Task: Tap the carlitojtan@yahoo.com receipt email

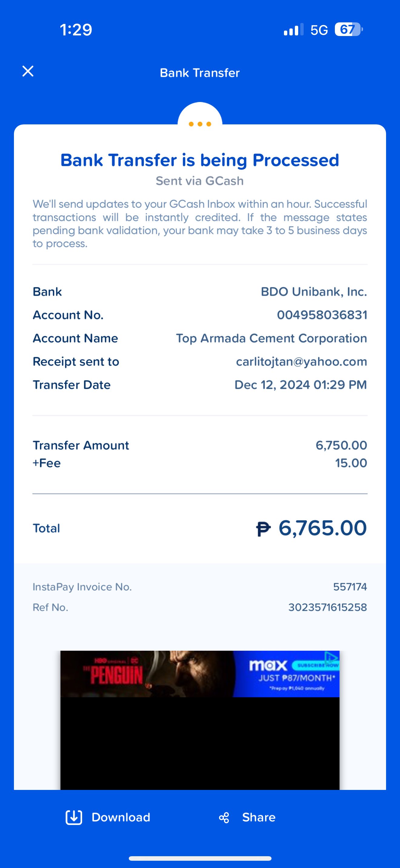Action: (301, 362)
